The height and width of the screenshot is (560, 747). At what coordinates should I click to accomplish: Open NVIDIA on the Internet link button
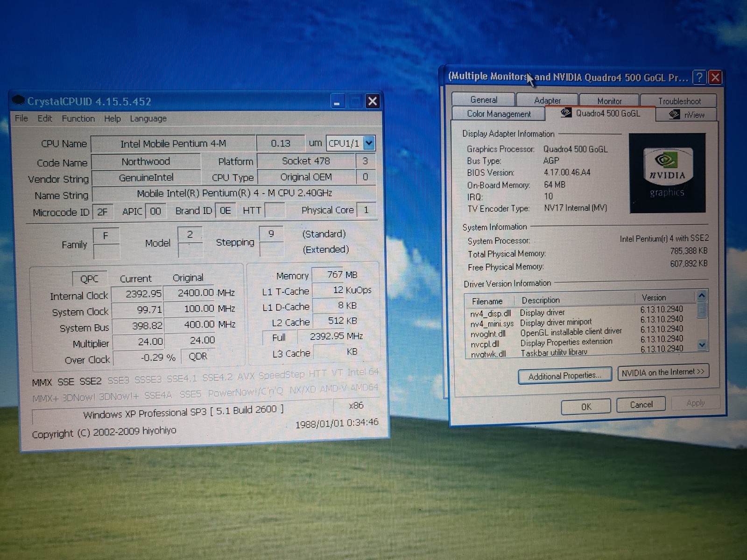(x=663, y=372)
